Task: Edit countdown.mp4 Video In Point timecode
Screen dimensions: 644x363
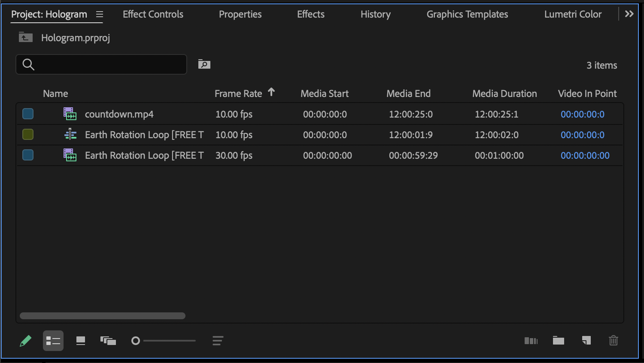Action: pos(583,114)
